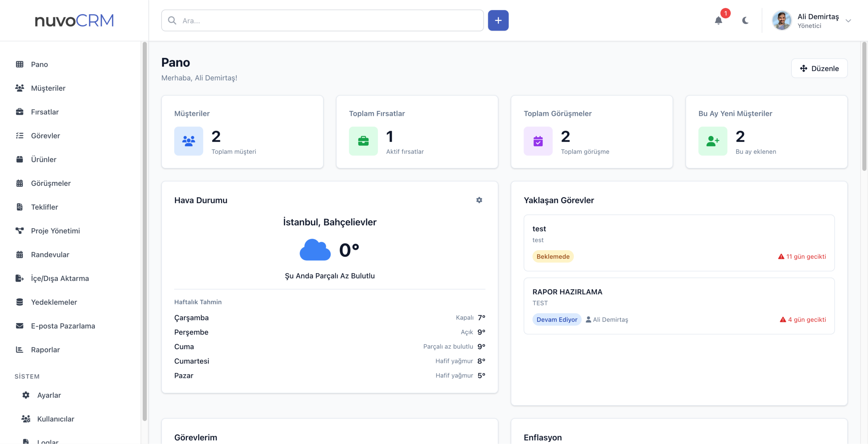Expand the Ali Demirtaş user dropdown
Viewport: 868px width, 444px height.
tap(848, 21)
